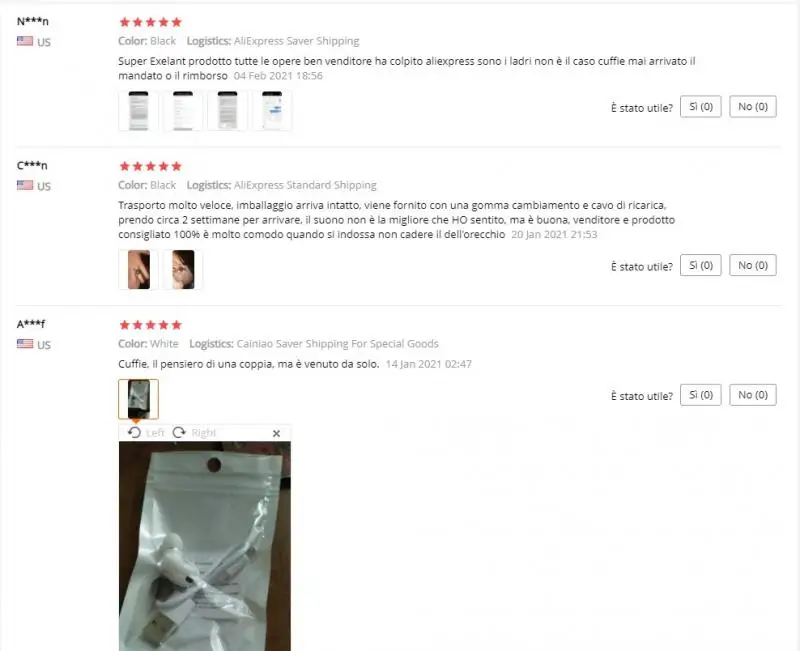Vote No on A***f's review

pyautogui.click(x=753, y=395)
